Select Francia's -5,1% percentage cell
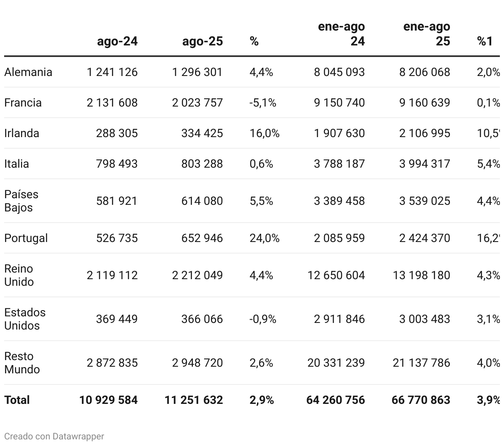The image size is (504, 446). (263, 103)
